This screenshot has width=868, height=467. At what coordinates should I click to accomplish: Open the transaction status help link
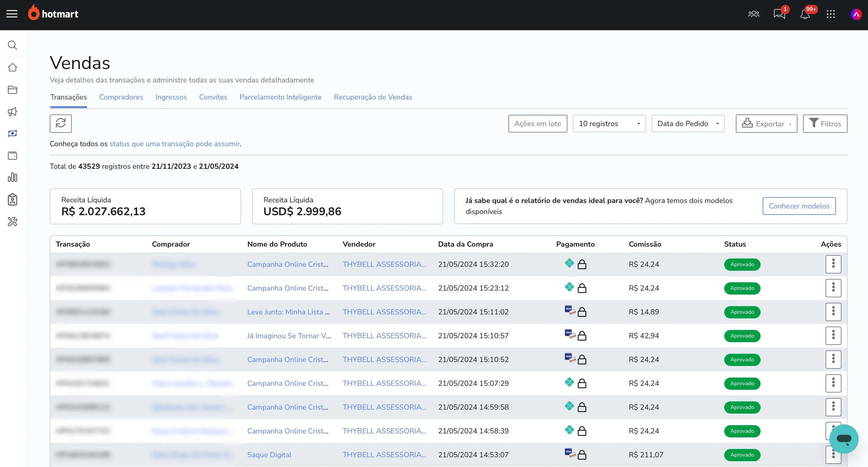175,144
